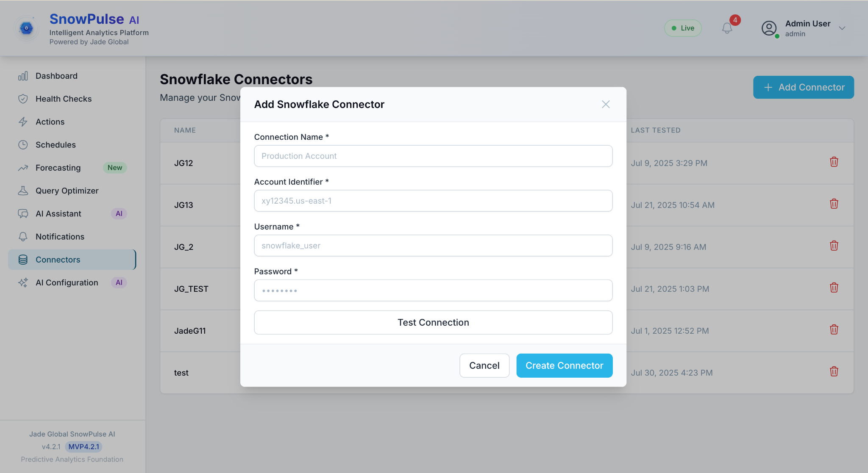
Task: Expand the Admin User dropdown chevron
Action: coord(842,28)
